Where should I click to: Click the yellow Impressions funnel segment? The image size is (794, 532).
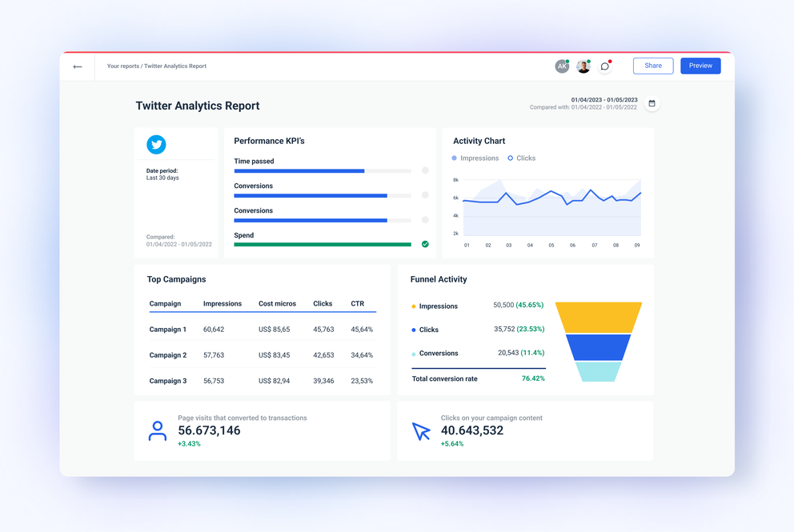599,318
